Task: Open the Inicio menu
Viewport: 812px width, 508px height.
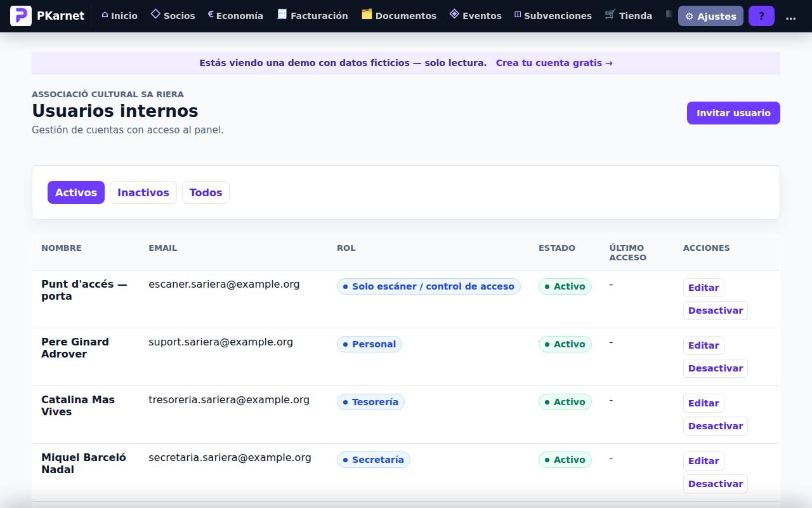Action: coord(119,16)
